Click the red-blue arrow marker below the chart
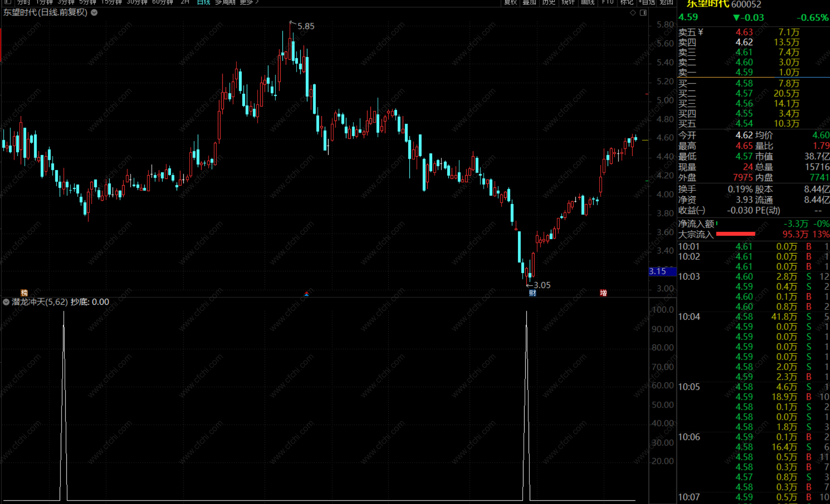The height and width of the screenshot is (504, 830). pos(307,294)
